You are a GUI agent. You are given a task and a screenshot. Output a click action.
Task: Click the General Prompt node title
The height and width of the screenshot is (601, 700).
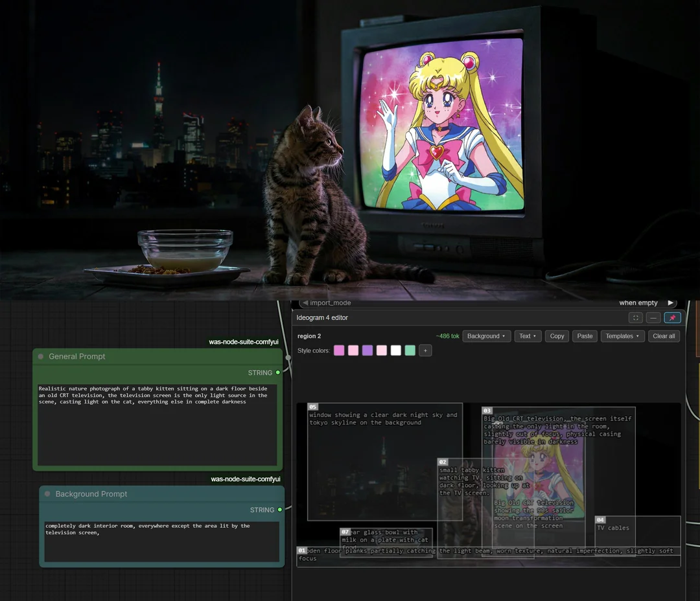[76, 356]
